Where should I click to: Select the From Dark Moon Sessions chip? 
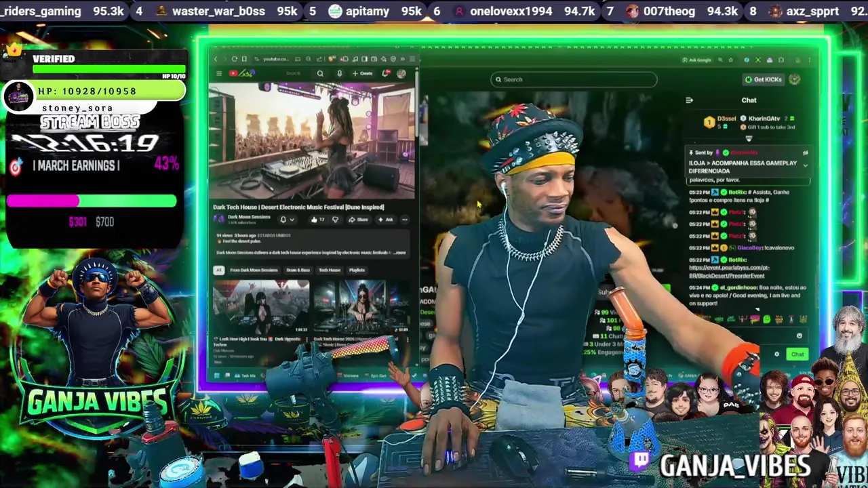coord(254,270)
